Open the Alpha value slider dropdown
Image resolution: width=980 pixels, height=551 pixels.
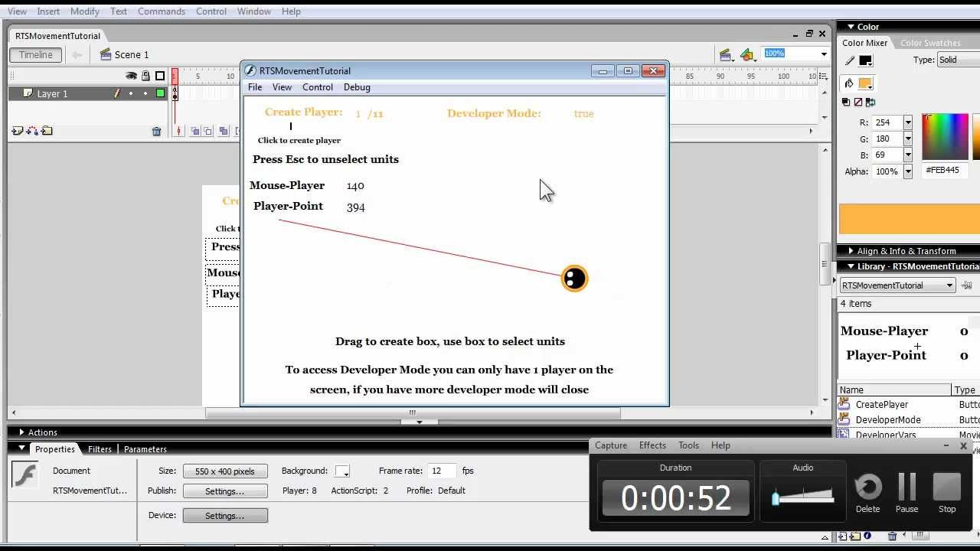(908, 171)
